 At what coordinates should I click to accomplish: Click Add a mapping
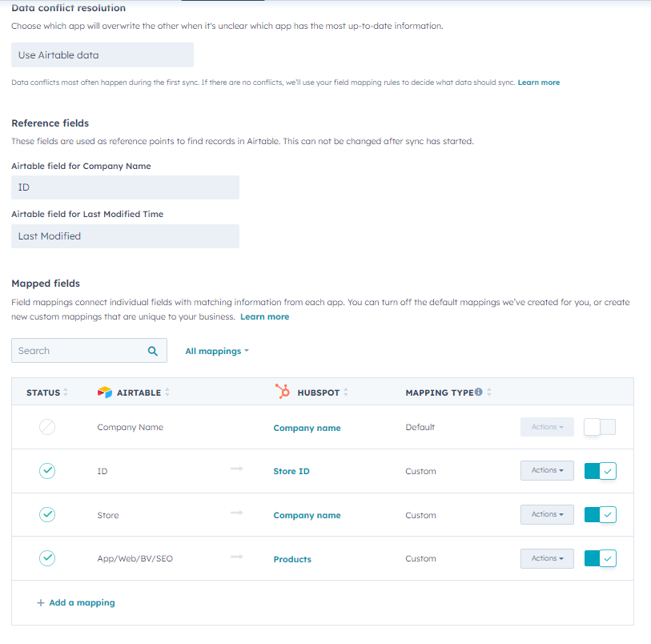[75, 602]
